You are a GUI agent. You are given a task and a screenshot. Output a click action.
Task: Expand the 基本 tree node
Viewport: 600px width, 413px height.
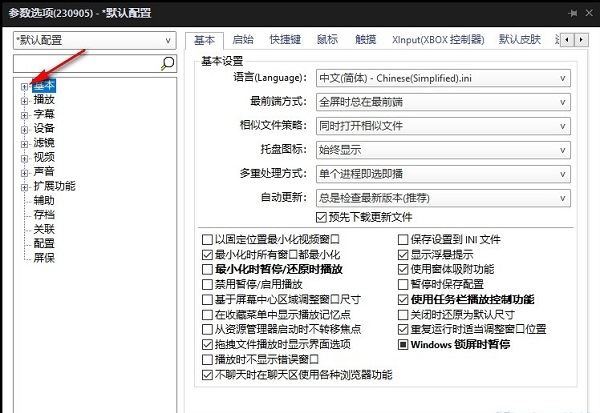pyautogui.click(x=23, y=86)
